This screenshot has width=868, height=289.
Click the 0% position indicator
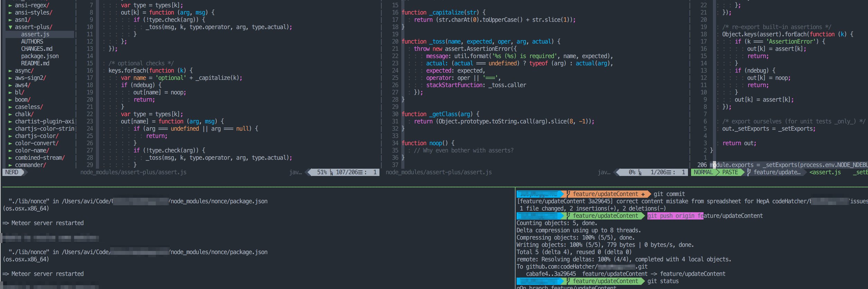pos(632,172)
